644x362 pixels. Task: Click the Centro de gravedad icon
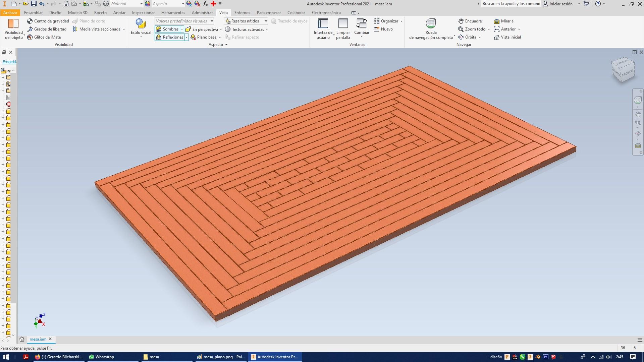click(30, 21)
